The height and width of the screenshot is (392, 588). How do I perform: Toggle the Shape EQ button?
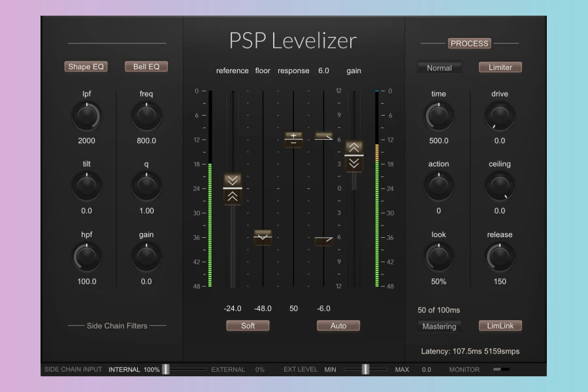click(86, 67)
